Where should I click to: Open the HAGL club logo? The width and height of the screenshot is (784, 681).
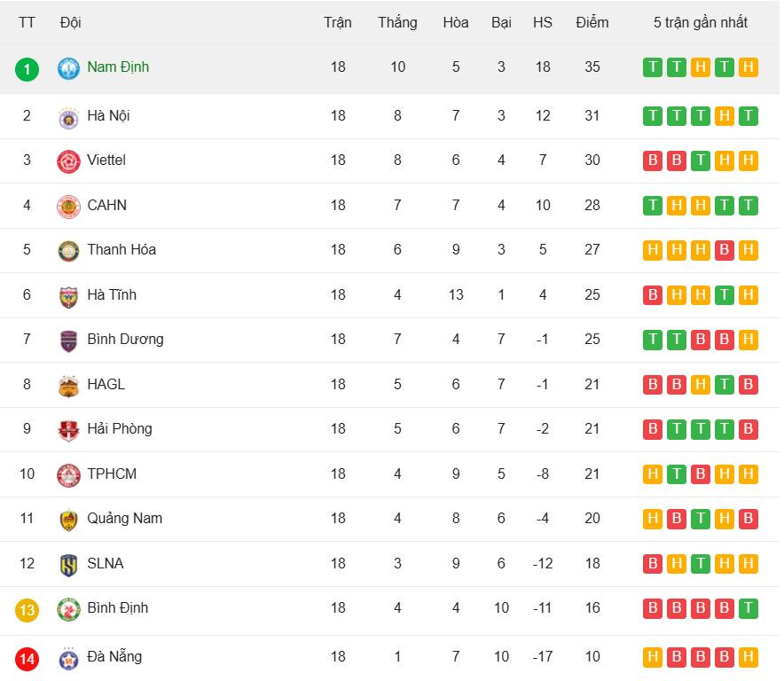point(68,386)
